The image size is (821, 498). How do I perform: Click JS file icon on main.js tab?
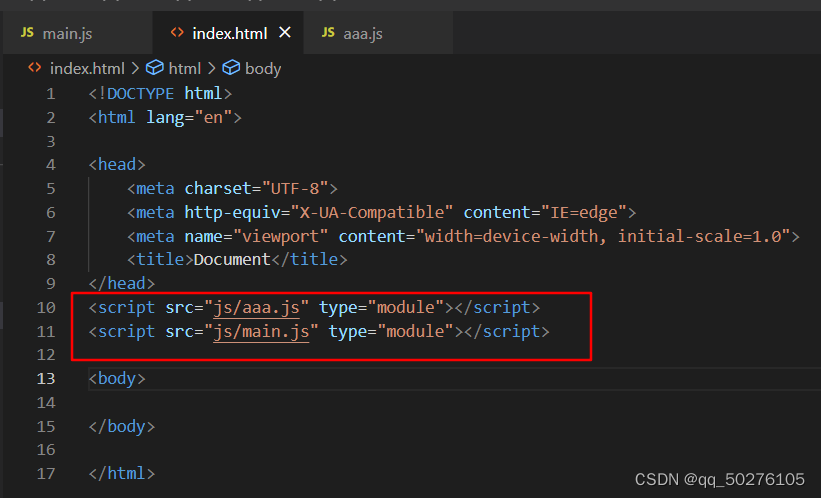click(27, 32)
